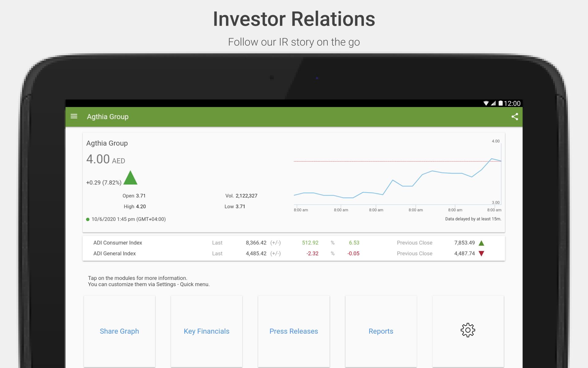
Task: Click the trading volume 2,122,327 value
Action: (246, 196)
